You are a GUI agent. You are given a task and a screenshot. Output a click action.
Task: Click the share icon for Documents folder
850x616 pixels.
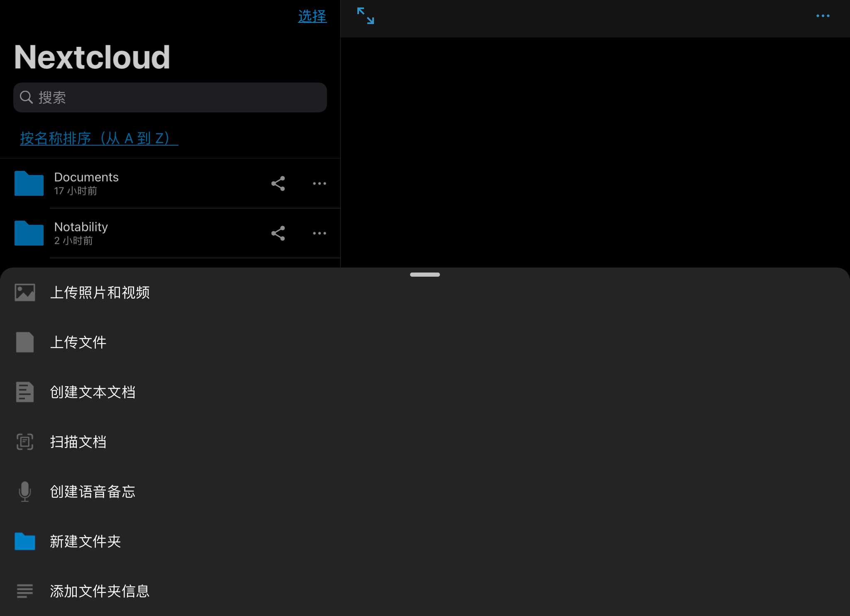(x=278, y=183)
